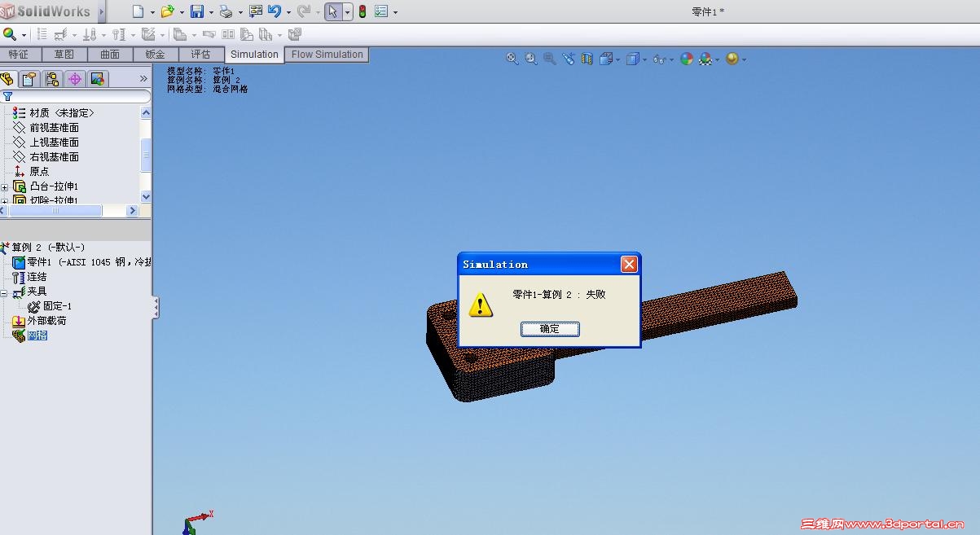Viewport: 980px width, 535px height.
Task: Open the DisplayManager tab icon
Action: [x=98, y=79]
